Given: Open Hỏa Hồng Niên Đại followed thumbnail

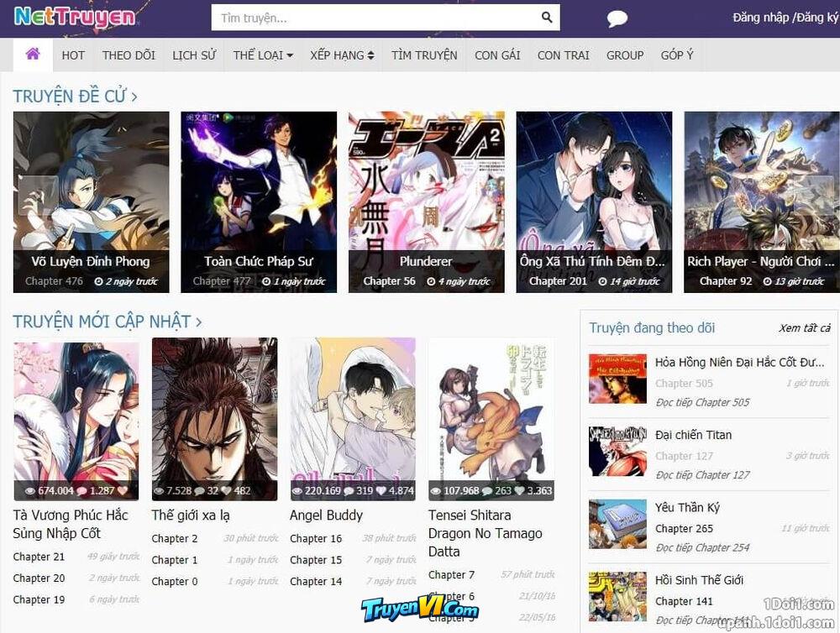Looking at the screenshot, I should click(617, 379).
